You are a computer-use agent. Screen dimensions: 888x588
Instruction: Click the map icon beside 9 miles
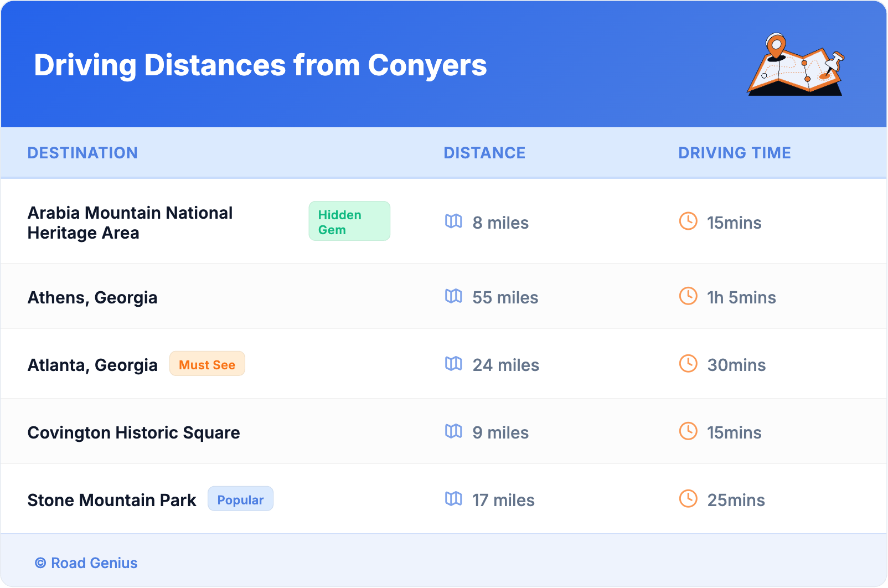(x=453, y=431)
